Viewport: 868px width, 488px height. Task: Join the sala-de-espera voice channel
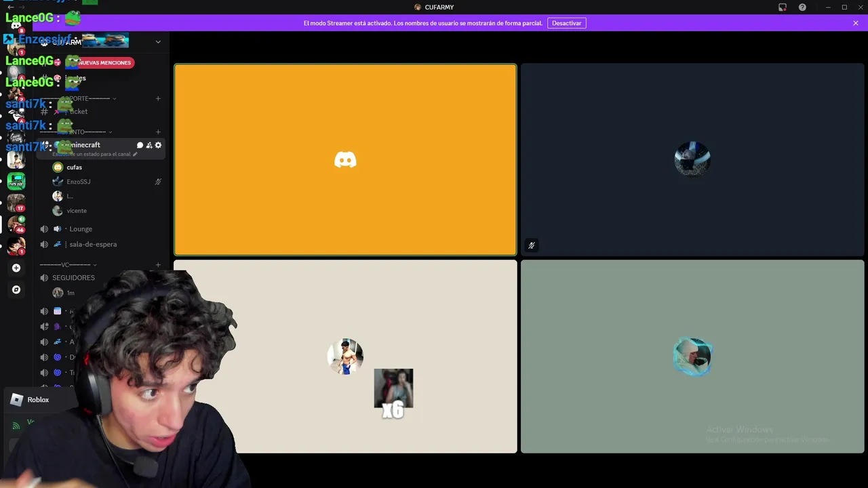[x=93, y=244]
